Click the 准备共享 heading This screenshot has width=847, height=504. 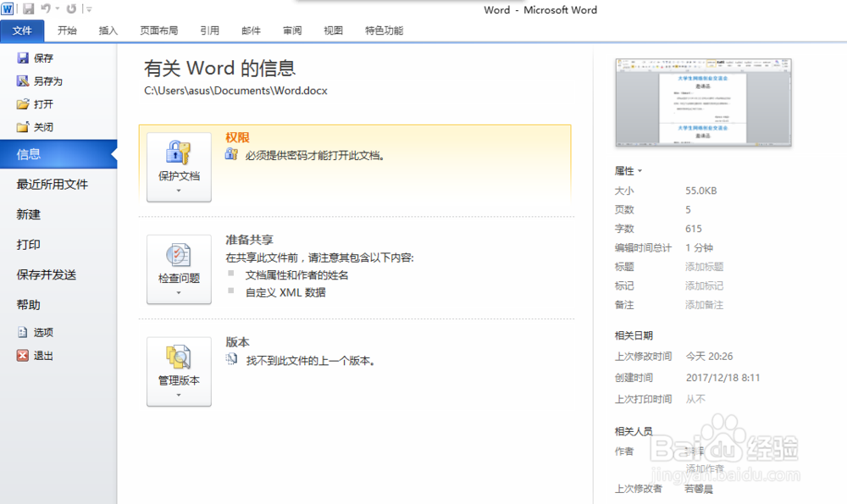pyautogui.click(x=250, y=240)
